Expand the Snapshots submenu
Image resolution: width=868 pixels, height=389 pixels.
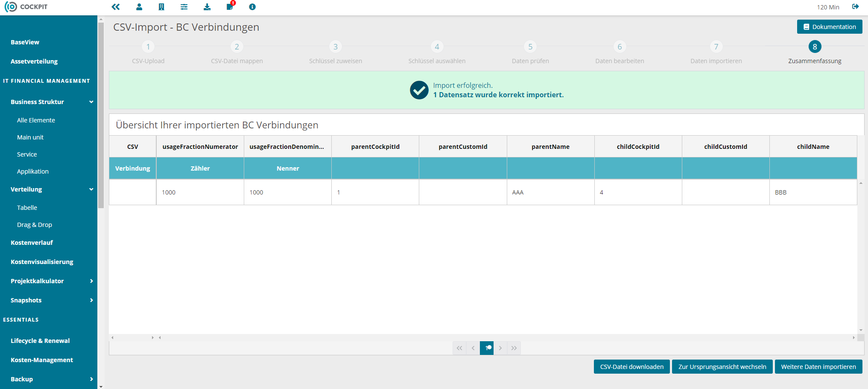tap(91, 300)
